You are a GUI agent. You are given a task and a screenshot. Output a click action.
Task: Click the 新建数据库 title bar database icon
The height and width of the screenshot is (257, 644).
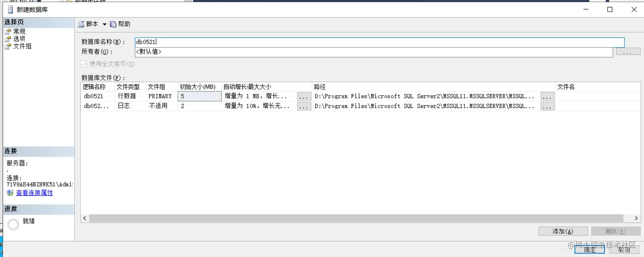(10, 9)
